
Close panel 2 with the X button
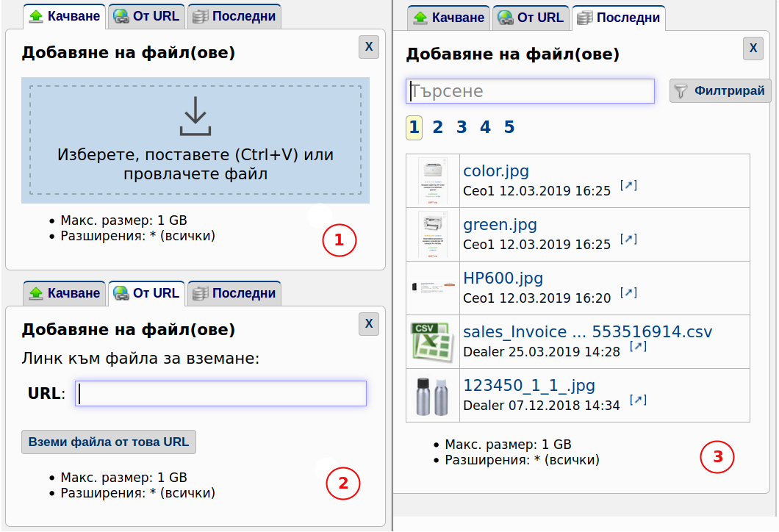(x=369, y=324)
